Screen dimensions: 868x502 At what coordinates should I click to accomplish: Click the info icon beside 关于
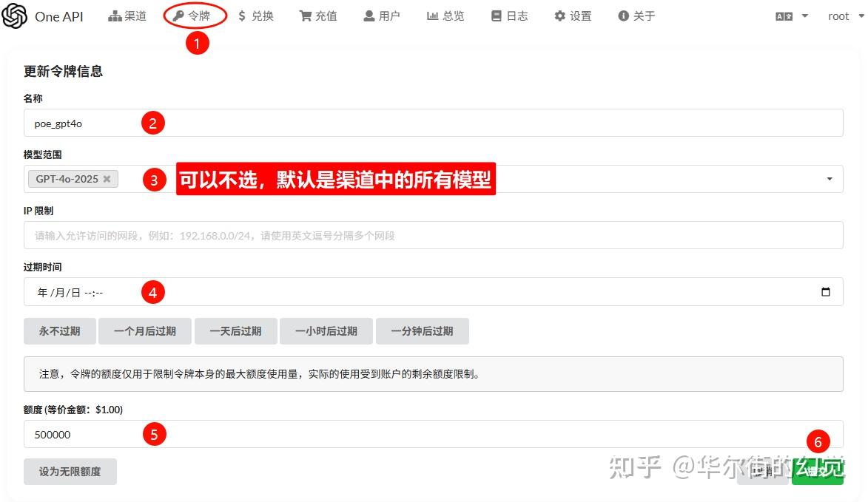(x=622, y=16)
